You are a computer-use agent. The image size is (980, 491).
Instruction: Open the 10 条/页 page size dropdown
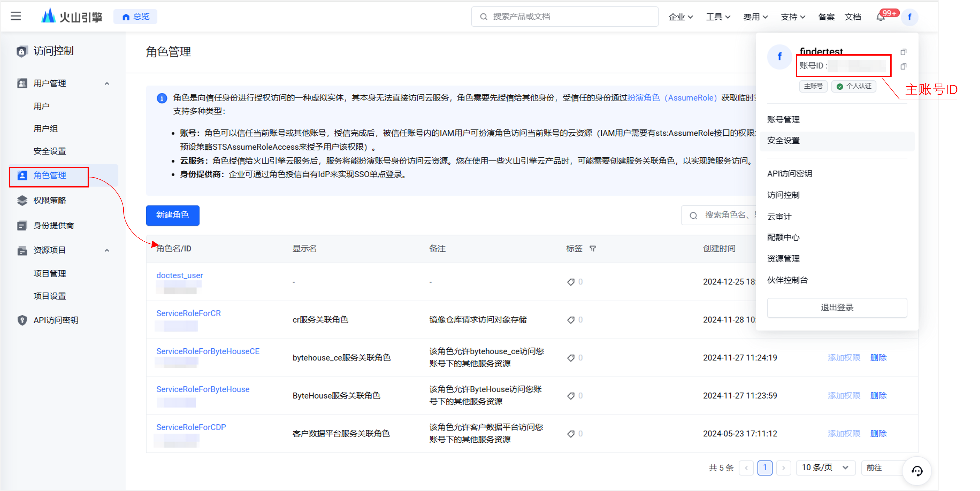click(825, 468)
